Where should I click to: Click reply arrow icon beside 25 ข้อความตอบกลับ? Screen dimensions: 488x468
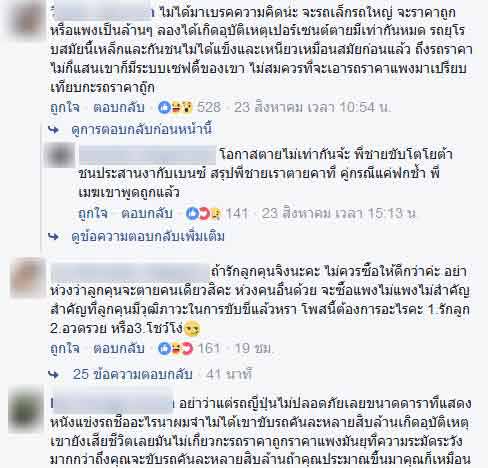pyautogui.click(x=53, y=374)
